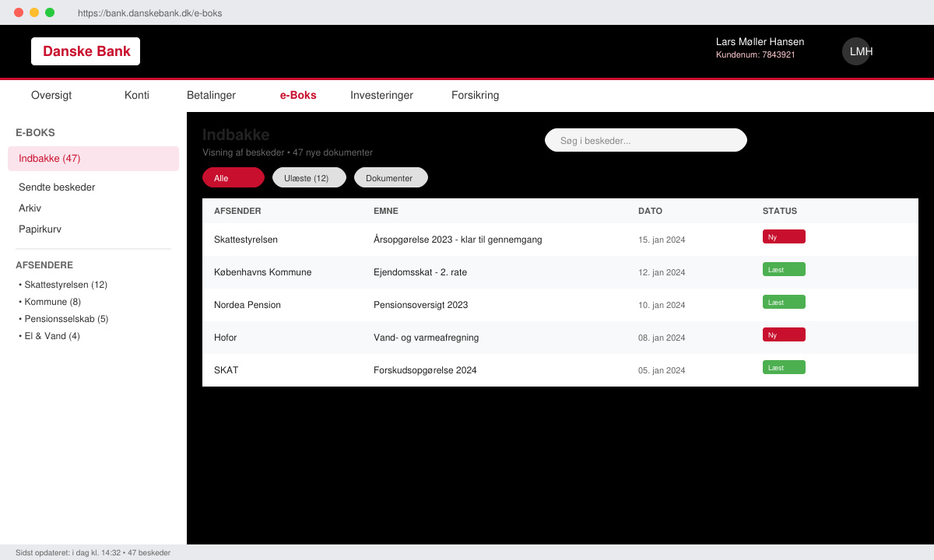Sort by the EMNE column header

pos(386,211)
